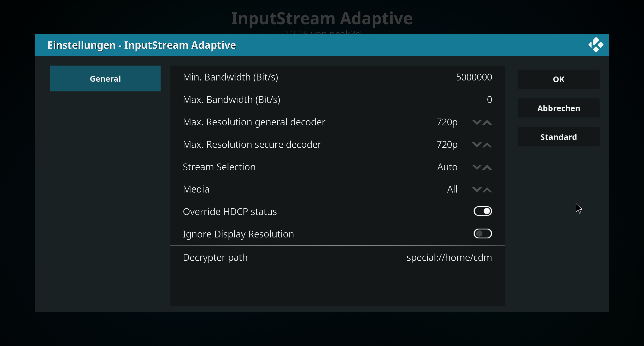
Task: Open Media All value selection
Action: pyautogui.click(x=452, y=189)
